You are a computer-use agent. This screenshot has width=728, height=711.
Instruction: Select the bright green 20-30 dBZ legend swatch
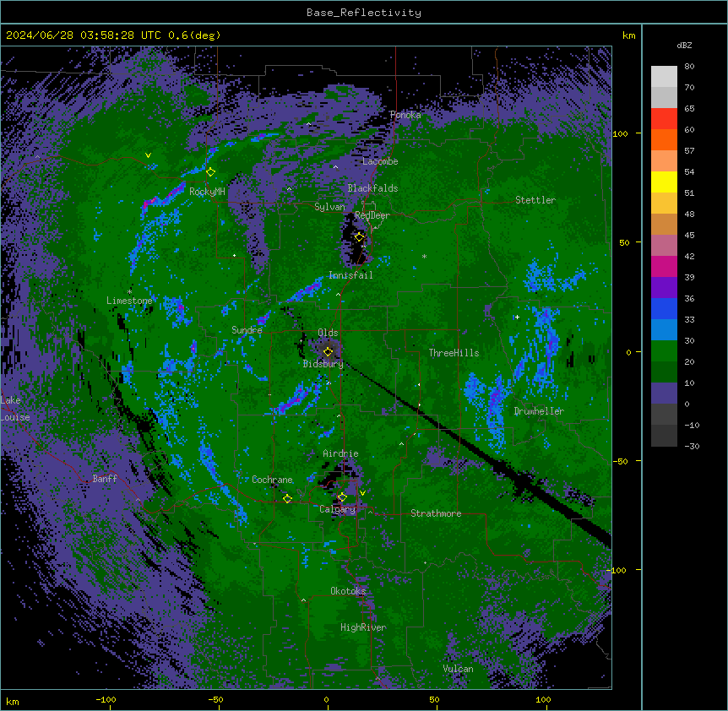[664, 351]
